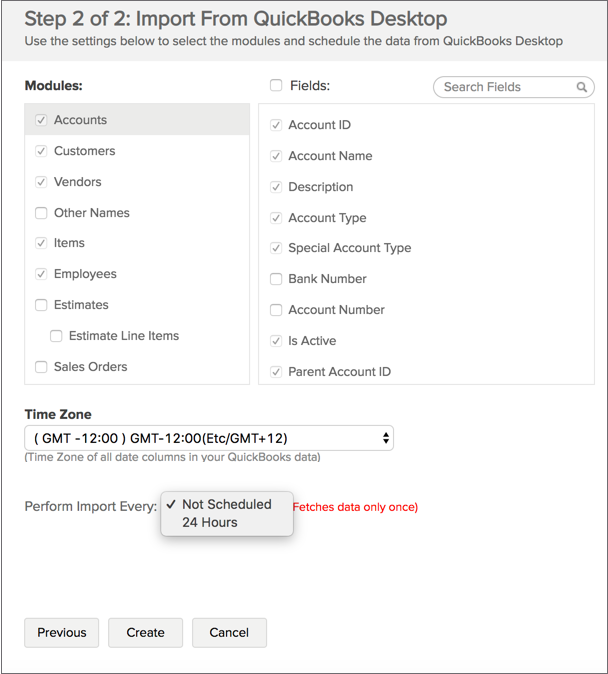Select the Items module label
The image size is (608, 674).
(69, 243)
